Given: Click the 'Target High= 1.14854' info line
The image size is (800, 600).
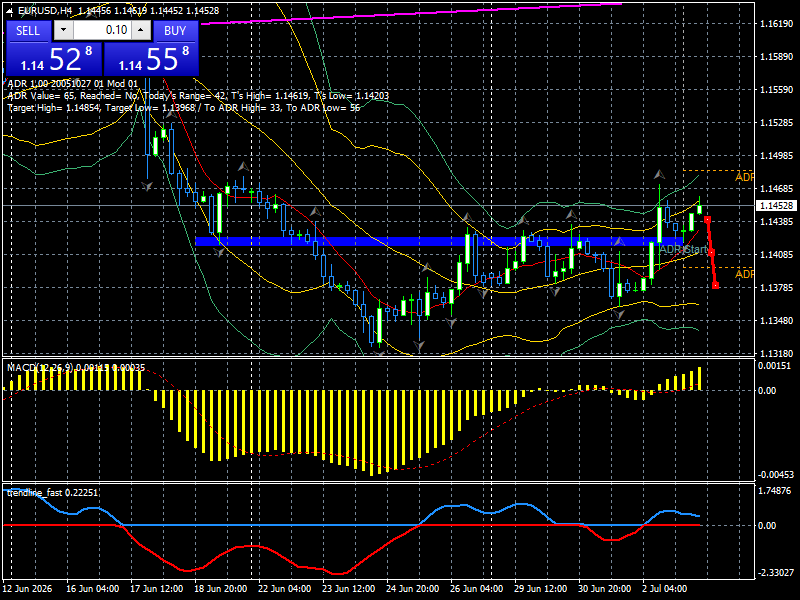Looking at the screenshot, I should pos(184,108).
